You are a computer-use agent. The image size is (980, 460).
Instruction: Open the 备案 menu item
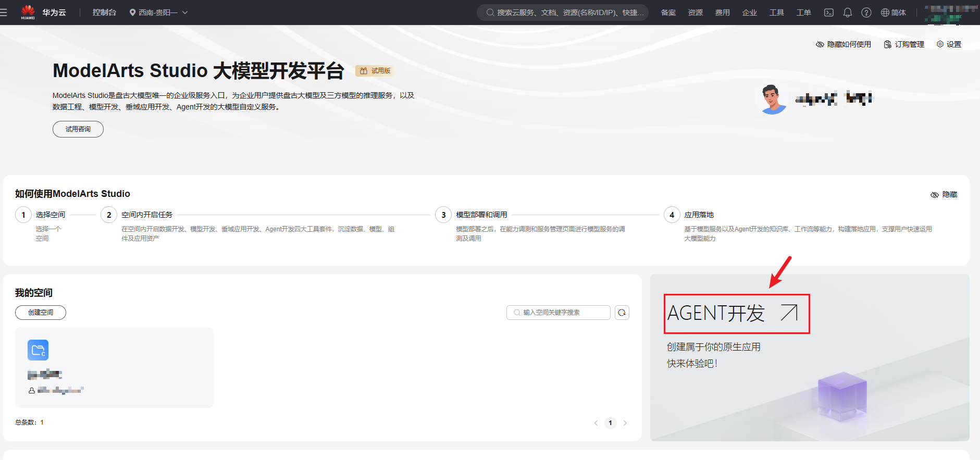tap(668, 13)
